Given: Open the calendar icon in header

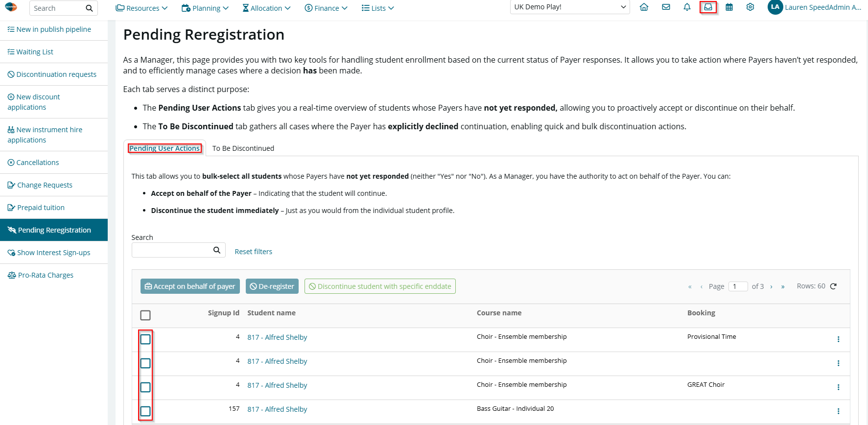Looking at the screenshot, I should coord(729,7).
